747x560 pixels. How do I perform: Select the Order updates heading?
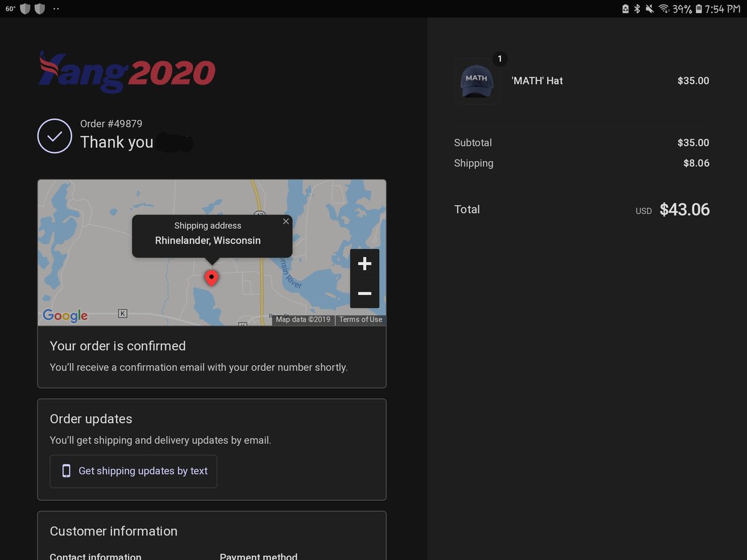tap(91, 419)
